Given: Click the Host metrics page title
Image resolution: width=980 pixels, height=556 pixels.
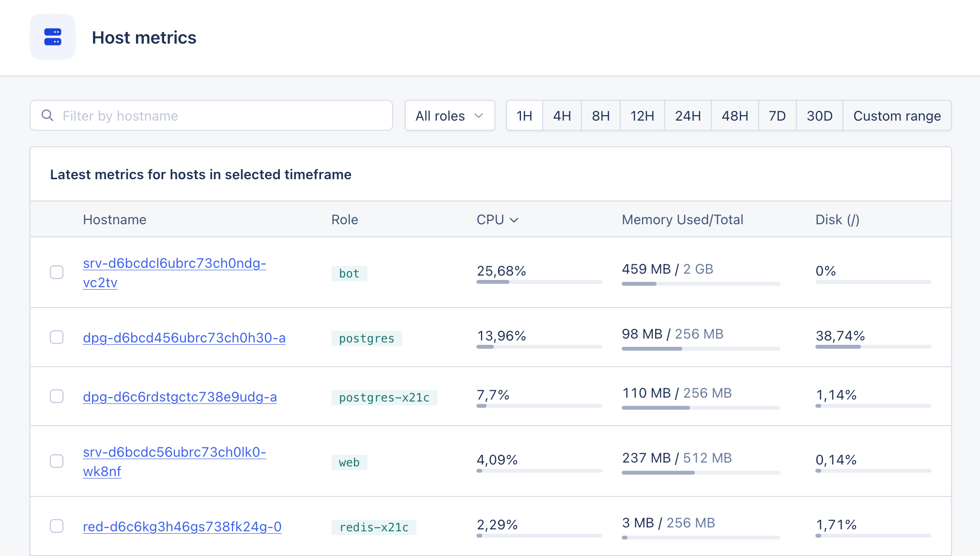Looking at the screenshot, I should pos(144,37).
